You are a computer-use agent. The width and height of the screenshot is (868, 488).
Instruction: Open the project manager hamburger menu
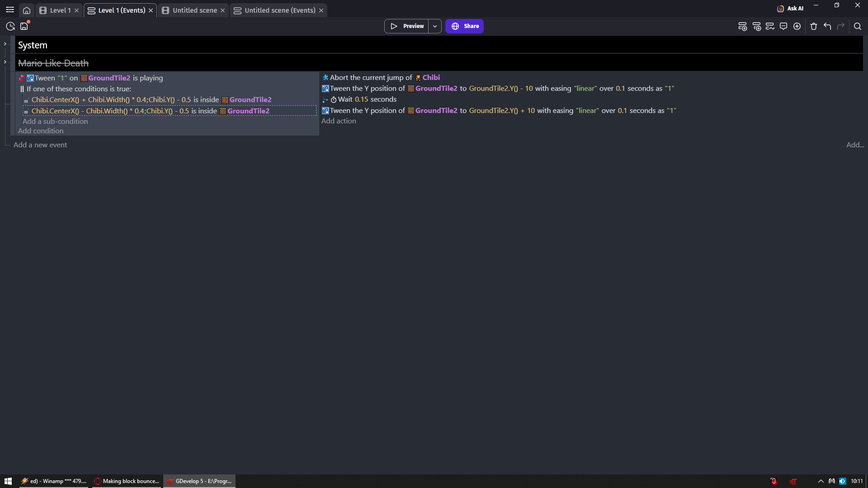(10, 9)
